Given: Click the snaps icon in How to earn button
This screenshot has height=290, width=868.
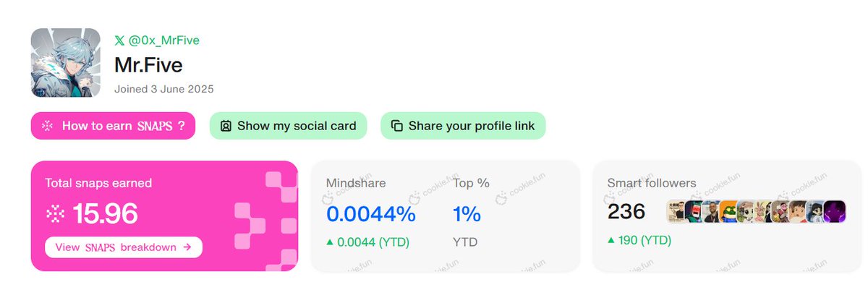Looking at the screenshot, I should pyautogui.click(x=48, y=126).
